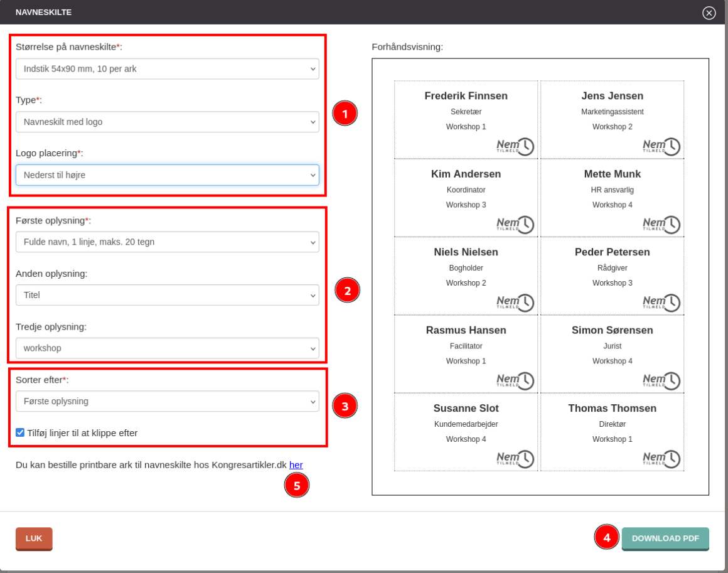Click the title Rådgiver on the badge preview
This screenshot has height=573, width=728.
[x=613, y=268]
